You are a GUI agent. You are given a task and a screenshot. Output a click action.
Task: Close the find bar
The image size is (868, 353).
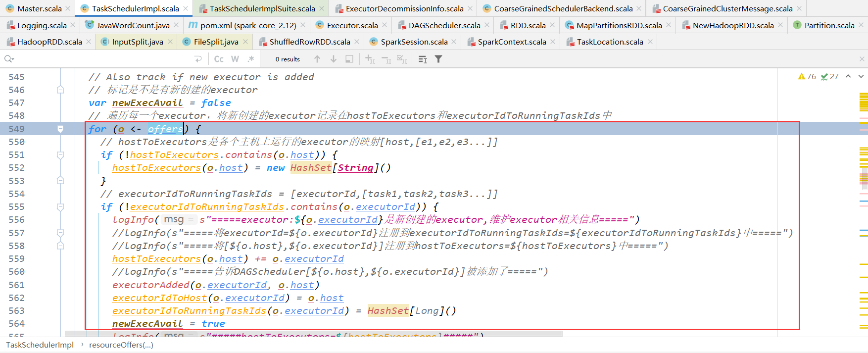[x=862, y=59]
